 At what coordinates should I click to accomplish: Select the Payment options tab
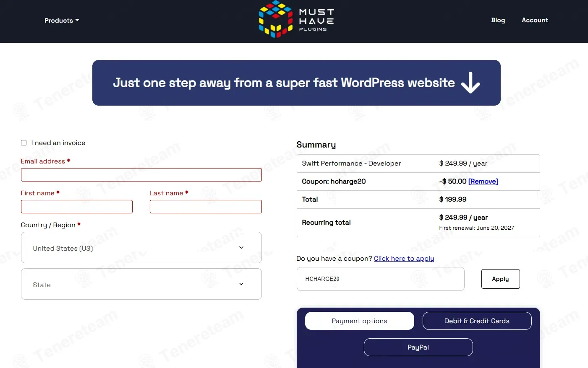click(360, 321)
